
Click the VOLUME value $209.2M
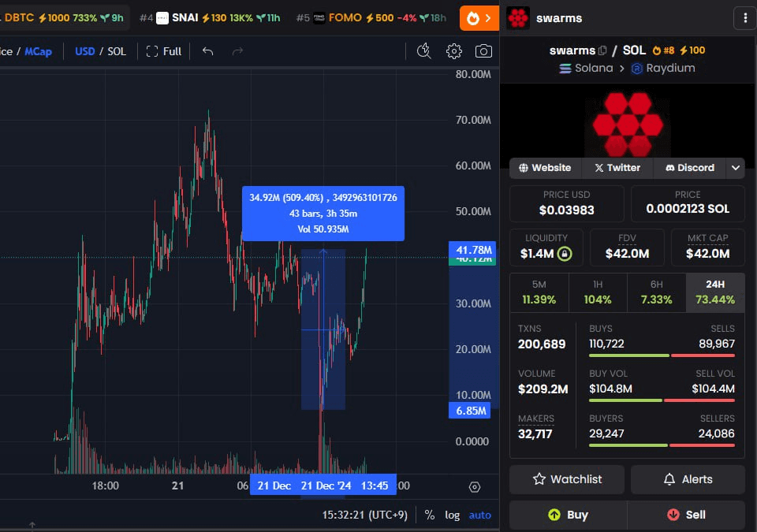coord(543,389)
